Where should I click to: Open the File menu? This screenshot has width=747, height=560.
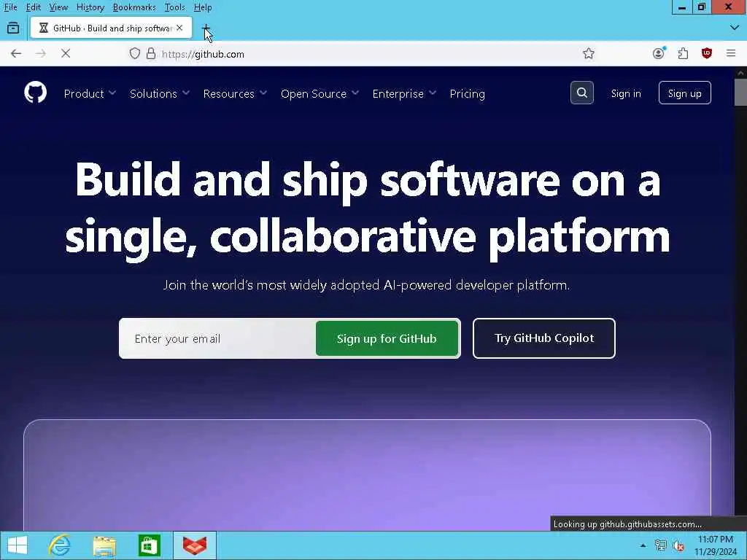10,7
